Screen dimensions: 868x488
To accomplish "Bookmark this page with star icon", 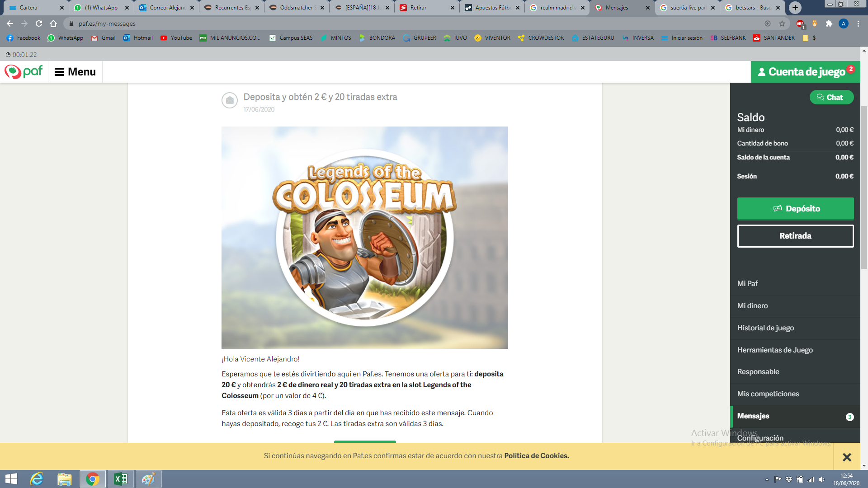I will [x=782, y=23].
